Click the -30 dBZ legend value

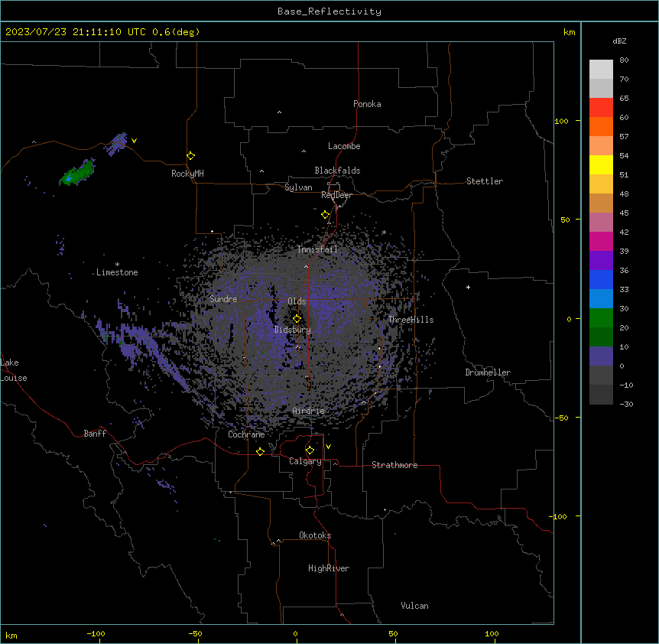pos(626,404)
